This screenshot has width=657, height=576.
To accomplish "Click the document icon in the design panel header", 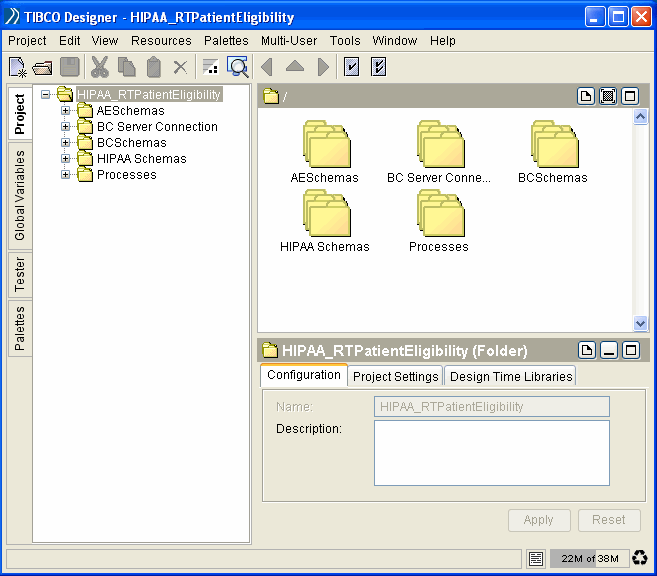I will (586, 96).
